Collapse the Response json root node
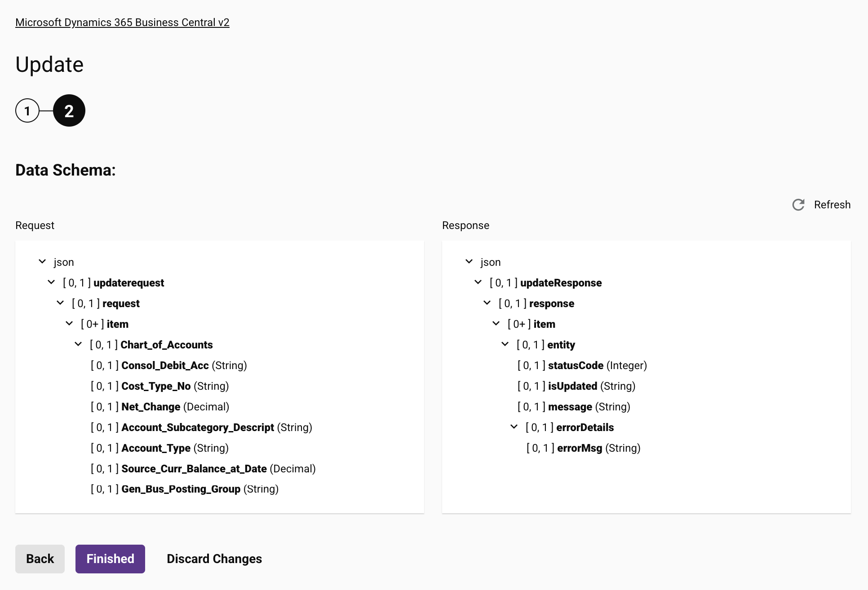The height and width of the screenshot is (590, 868). click(x=469, y=261)
